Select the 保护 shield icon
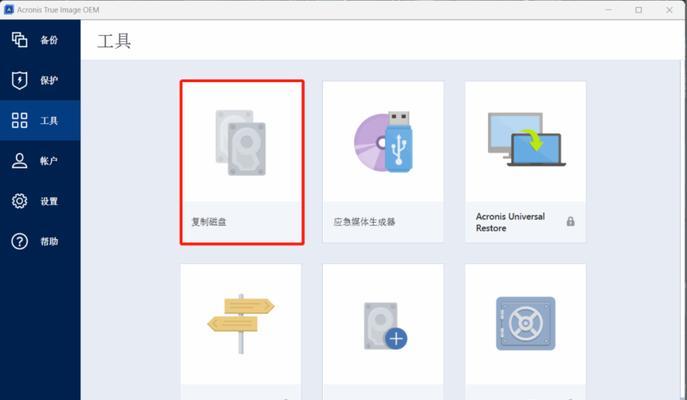The width and height of the screenshot is (687, 400). (x=19, y=80)
